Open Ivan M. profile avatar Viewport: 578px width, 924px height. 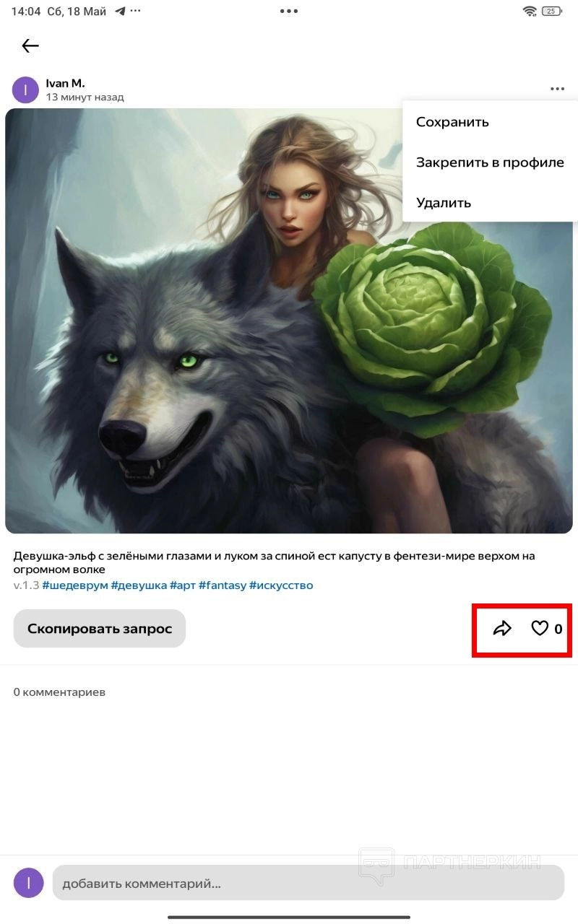25,90
